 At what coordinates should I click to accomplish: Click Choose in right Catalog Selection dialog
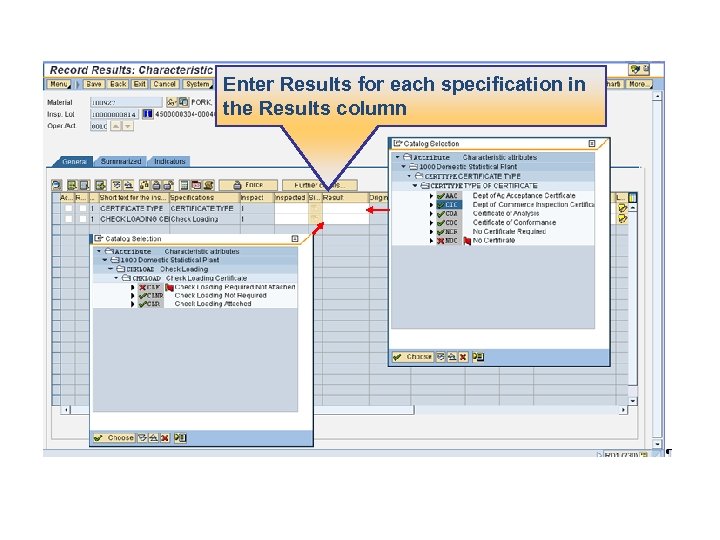pos(413,357)
